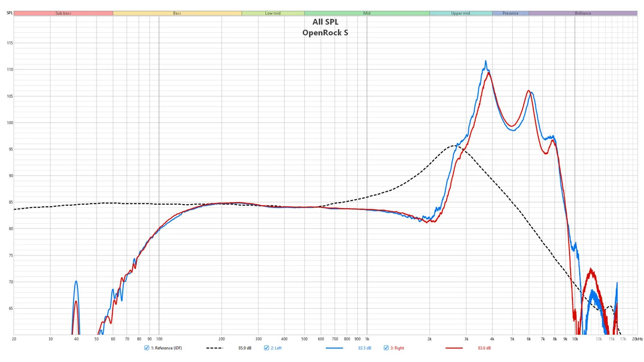Viewport: 644px width, 362px height.
Task: Click the 1k frequency axis label
Action: pos(367,339)
